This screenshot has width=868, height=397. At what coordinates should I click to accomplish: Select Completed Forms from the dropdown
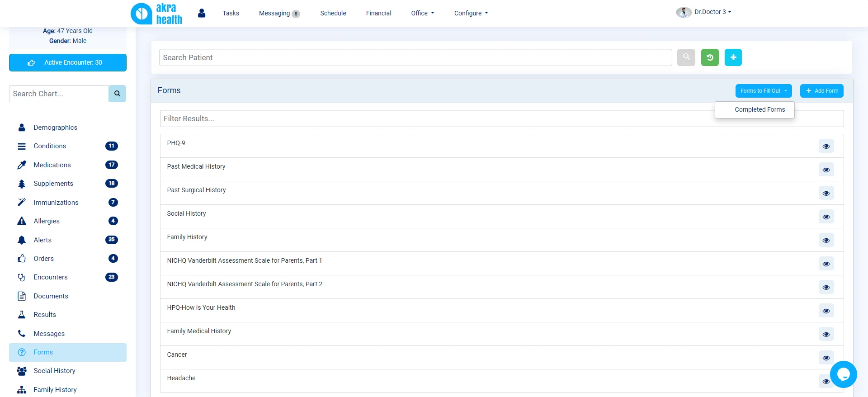[759, 109]
